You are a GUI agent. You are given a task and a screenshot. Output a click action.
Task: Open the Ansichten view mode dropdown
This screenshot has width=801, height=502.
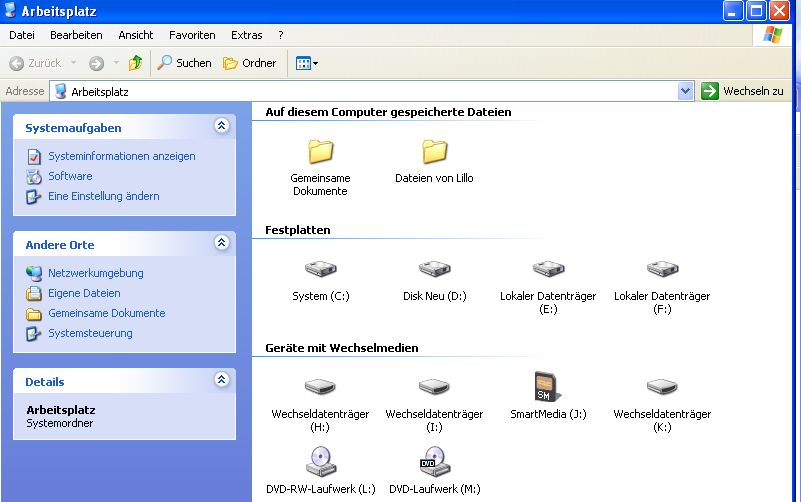point(307,63)
